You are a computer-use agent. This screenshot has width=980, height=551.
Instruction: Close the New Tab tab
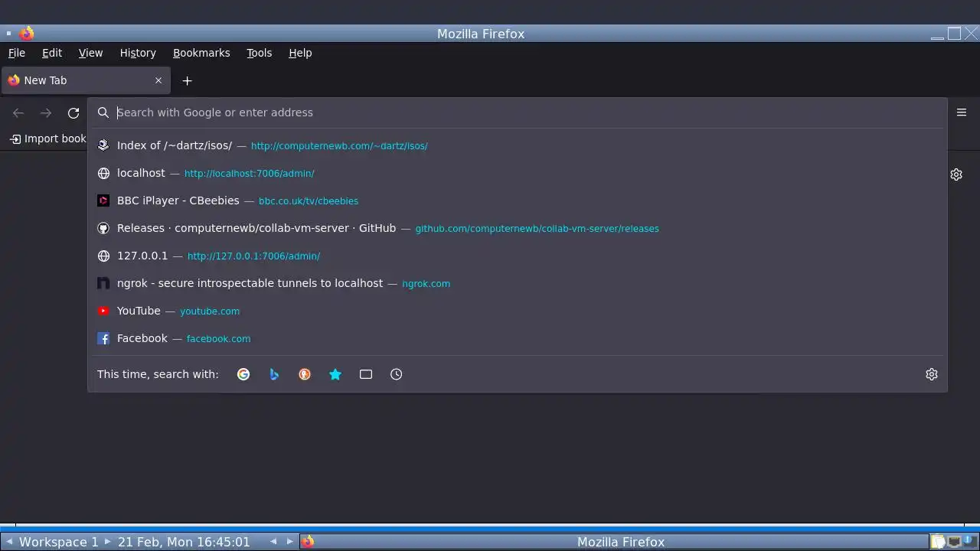158,80
